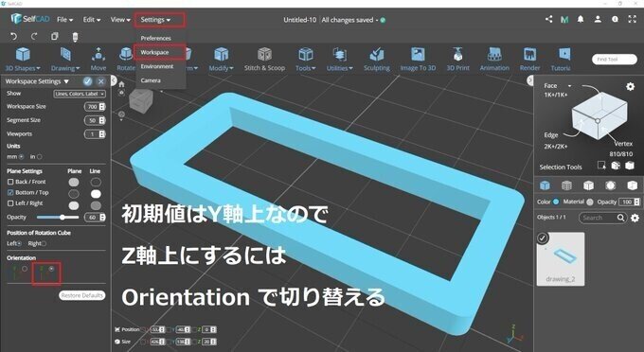Viewport: 644px width, 352px height.
Task: Select the Move tool
Action: click(98, 60)
